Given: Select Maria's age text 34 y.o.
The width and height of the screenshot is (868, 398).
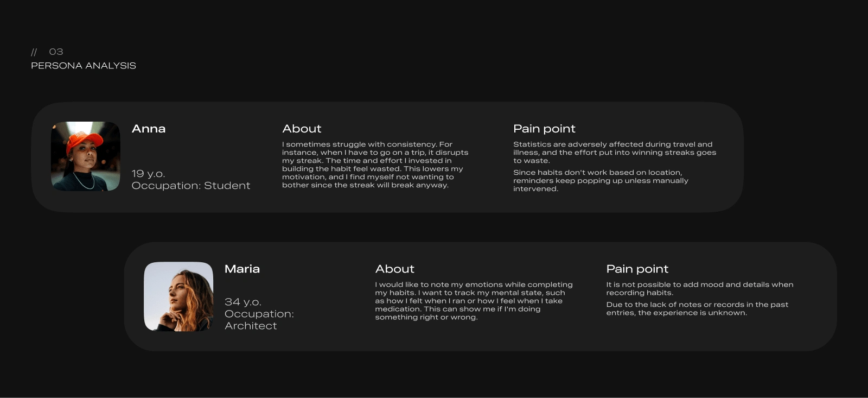Looking at the screenshot, I should point(243,302).
